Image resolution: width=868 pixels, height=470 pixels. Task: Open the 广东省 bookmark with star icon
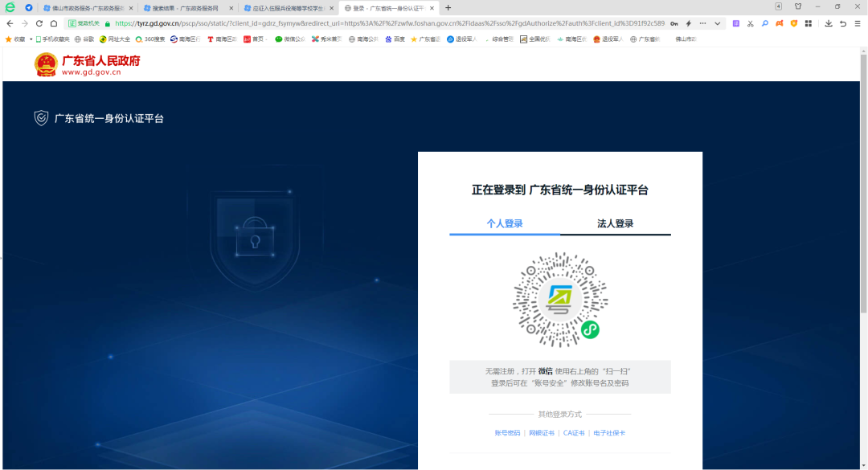(425, 39)
